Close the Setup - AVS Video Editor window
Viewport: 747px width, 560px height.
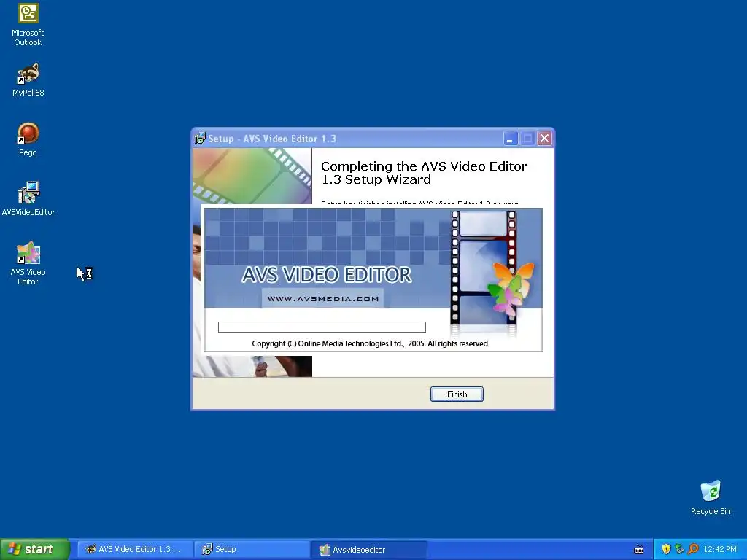click(544, 139)
